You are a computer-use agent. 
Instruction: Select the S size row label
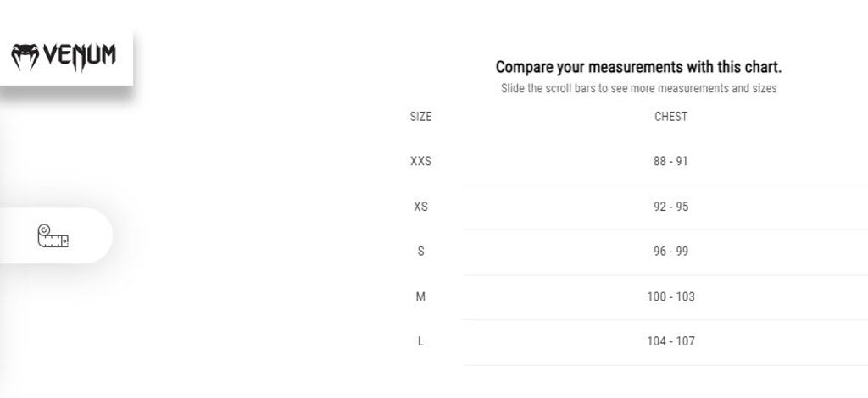[x=420, y=252]
